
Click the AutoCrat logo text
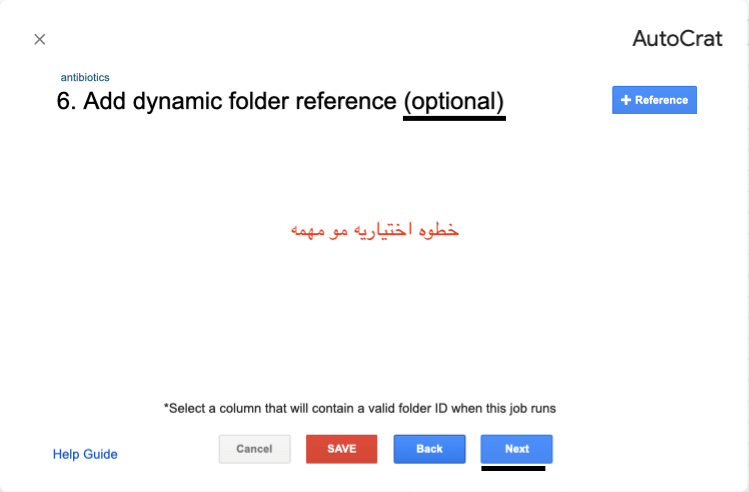(x=677, y=39)
